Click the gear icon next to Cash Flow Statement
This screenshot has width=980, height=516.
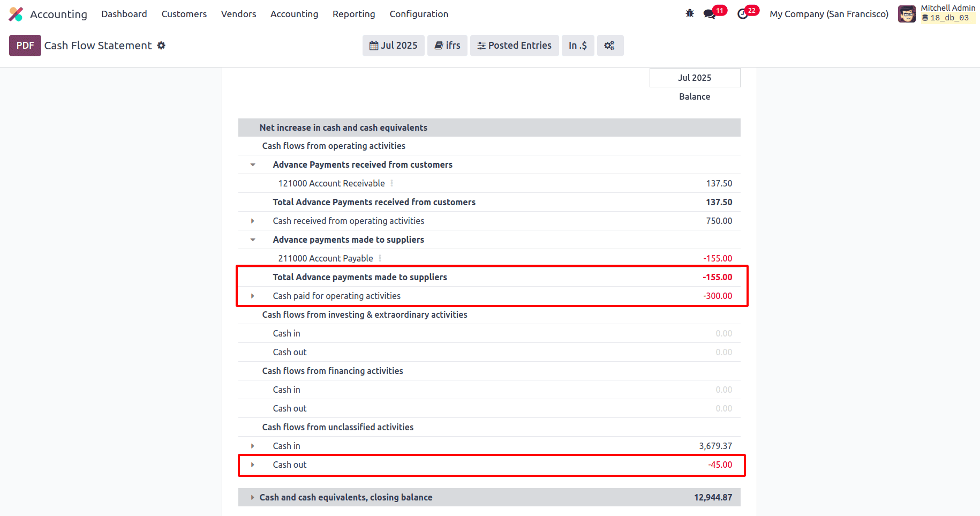click(161, 46)
